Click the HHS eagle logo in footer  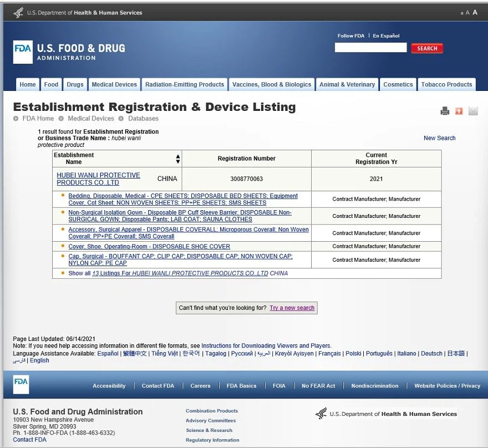321,414
